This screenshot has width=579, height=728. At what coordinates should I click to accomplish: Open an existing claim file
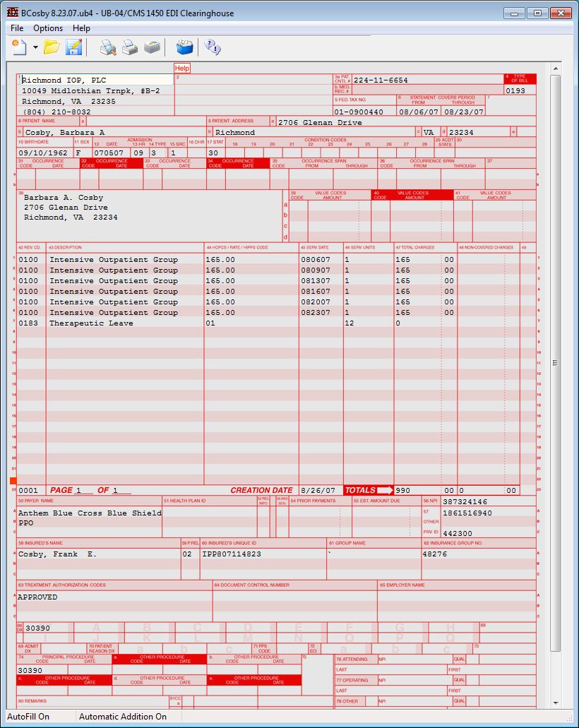click(52, 47)
